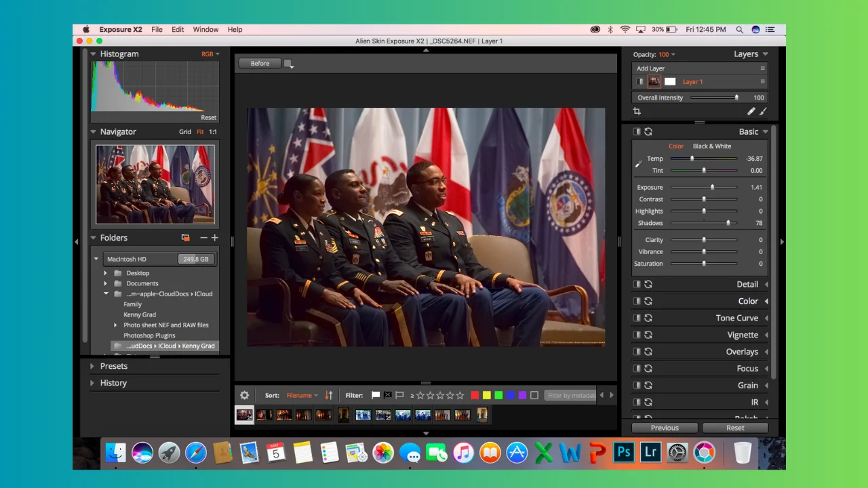868x488 pixels.
Task: Expand the History panel
Action: point(93,383)
